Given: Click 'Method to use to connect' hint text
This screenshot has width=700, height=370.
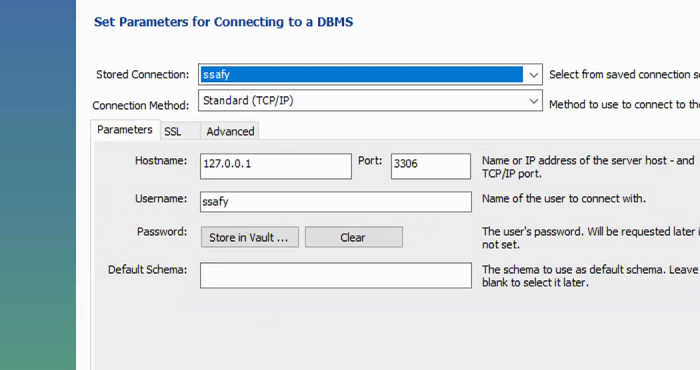Looking at the screenshot, I should point(625,104).
